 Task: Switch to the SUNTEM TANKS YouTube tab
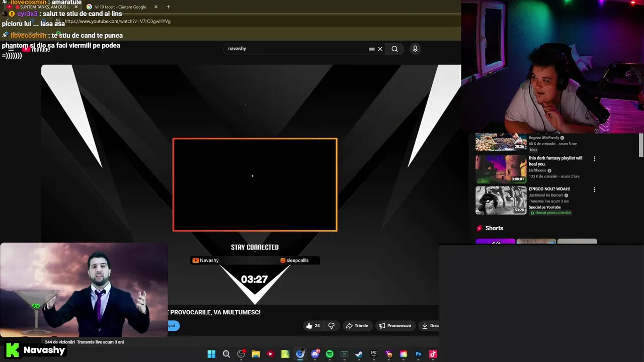tap(42, 7)
